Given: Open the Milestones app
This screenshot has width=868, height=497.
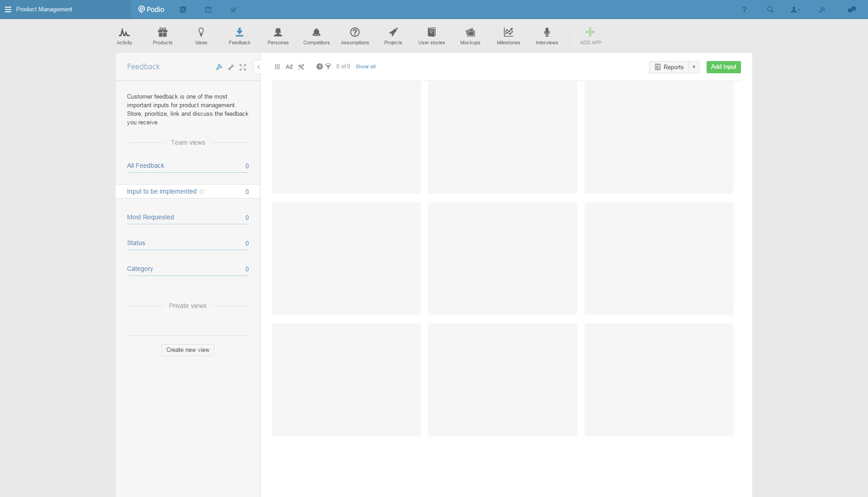Looking at the screenshot, I should pyautogui.click(x=508, y=36).
